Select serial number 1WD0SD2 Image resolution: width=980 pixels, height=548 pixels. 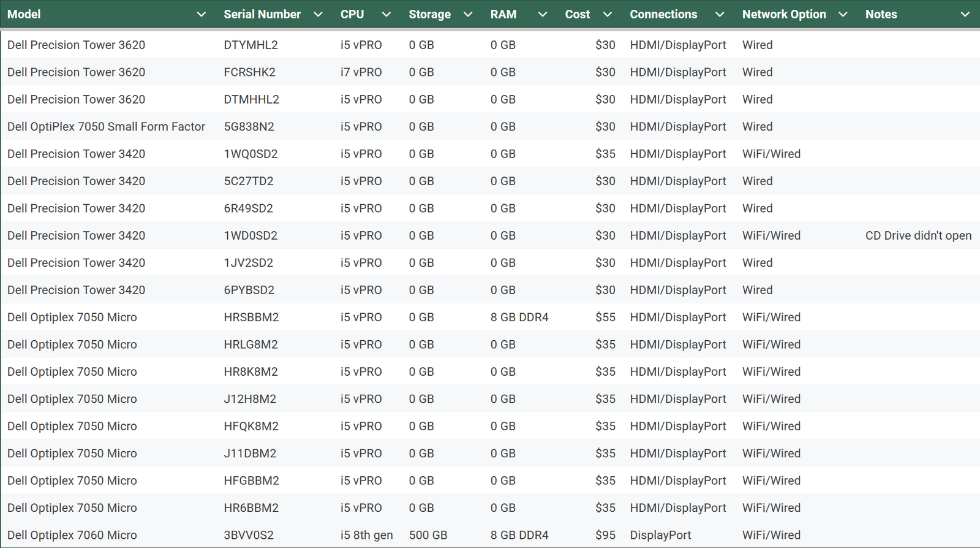(x=251, y=236)
